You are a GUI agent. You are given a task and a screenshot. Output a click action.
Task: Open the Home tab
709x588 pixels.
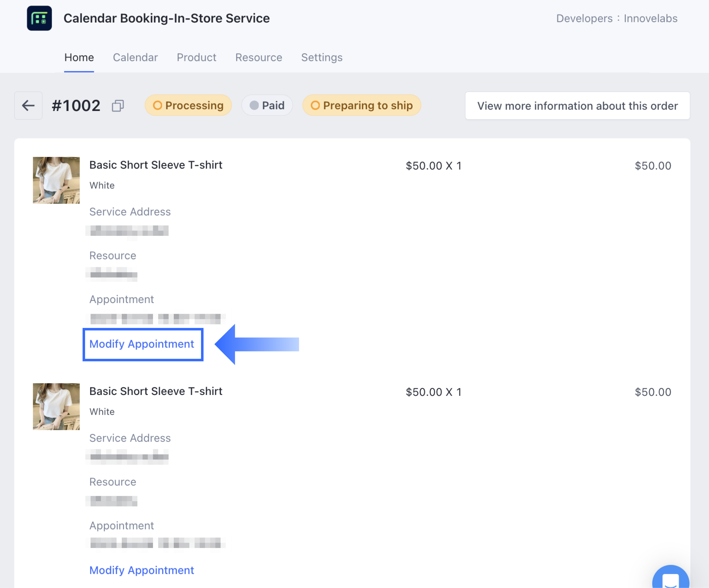coord(79,57)
